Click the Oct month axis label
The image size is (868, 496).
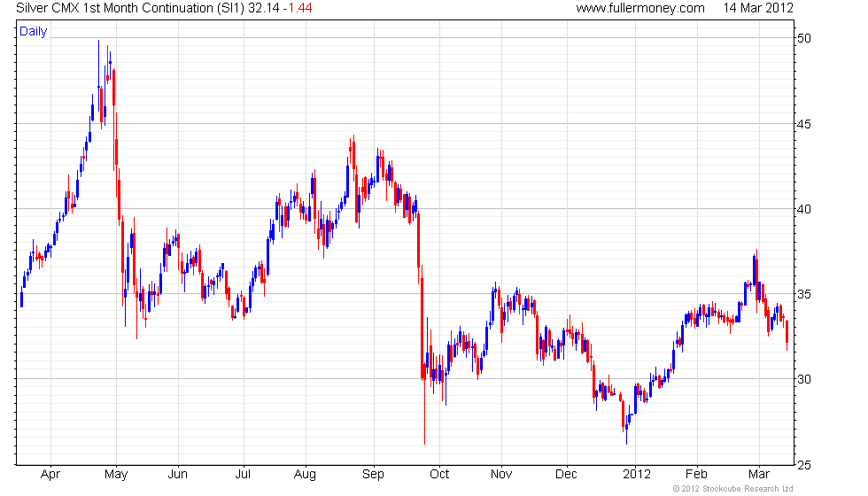coord(439,475)
